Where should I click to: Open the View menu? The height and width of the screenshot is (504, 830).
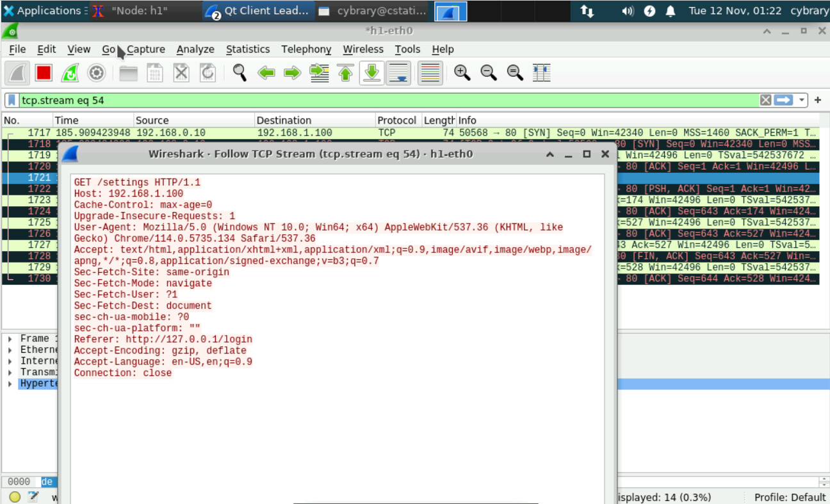coord(79,49)
